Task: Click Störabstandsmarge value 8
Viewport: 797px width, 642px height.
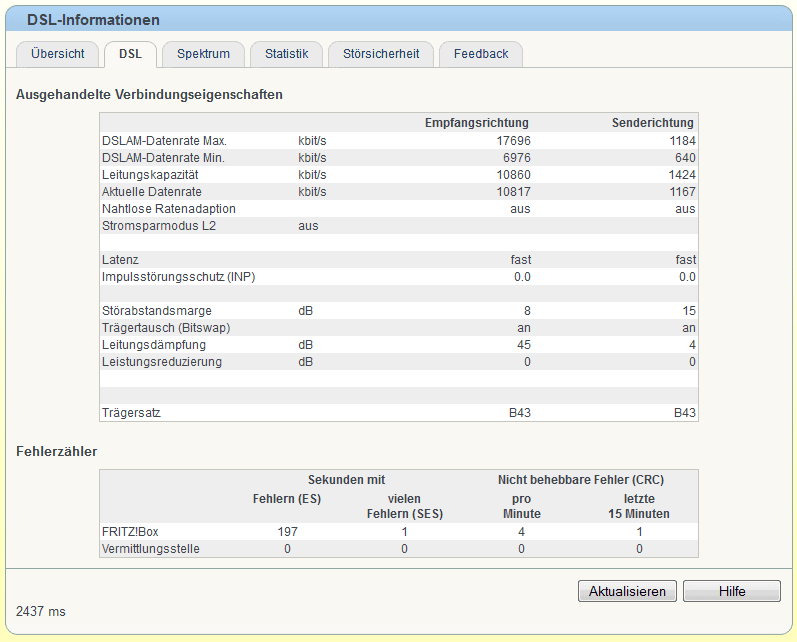Action: (527, 311)
